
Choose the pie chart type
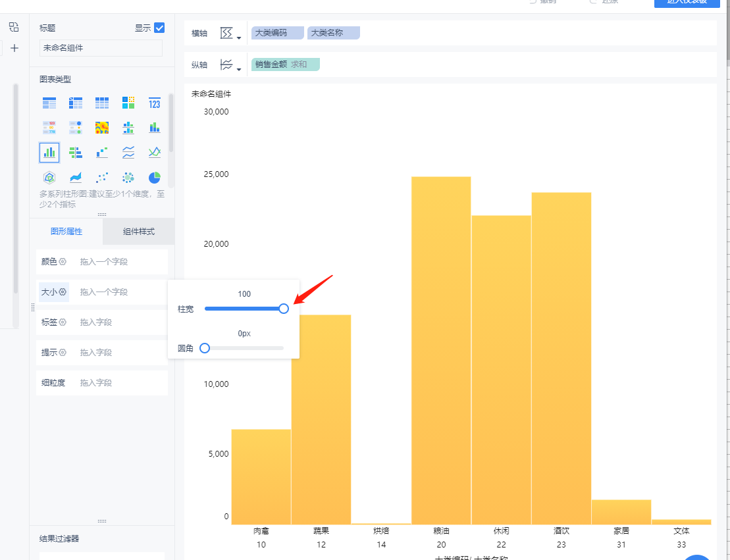click(155, 178)
